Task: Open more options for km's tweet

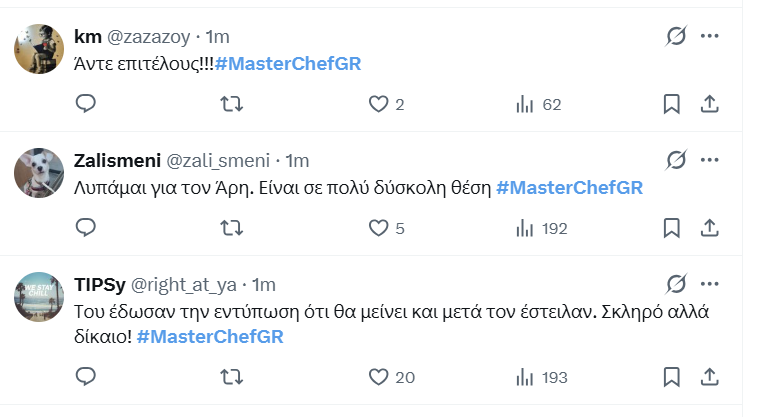Action: coord(710,37)
